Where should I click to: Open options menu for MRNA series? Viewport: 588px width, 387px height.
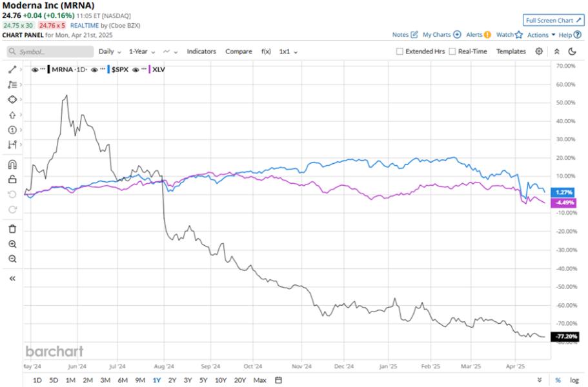point(43,69)
